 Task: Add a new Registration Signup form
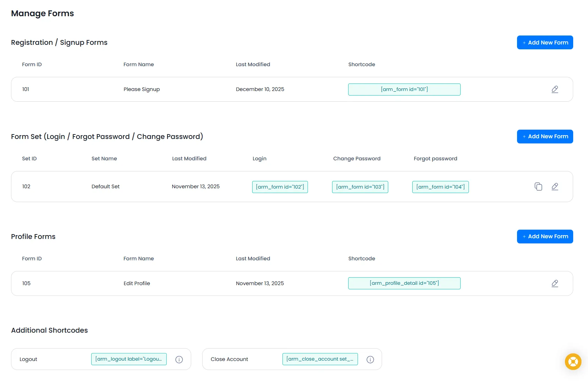[x=545, y=42]
